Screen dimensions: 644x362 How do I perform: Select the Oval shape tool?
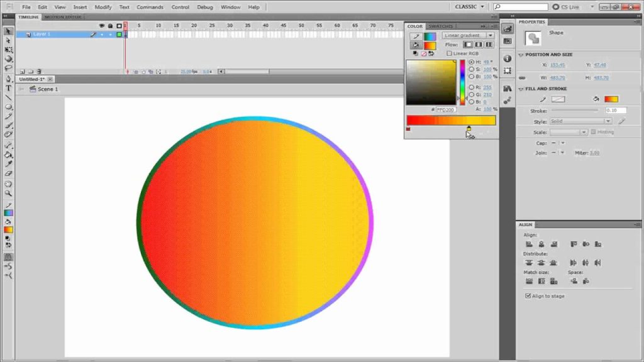pos(8,107)
